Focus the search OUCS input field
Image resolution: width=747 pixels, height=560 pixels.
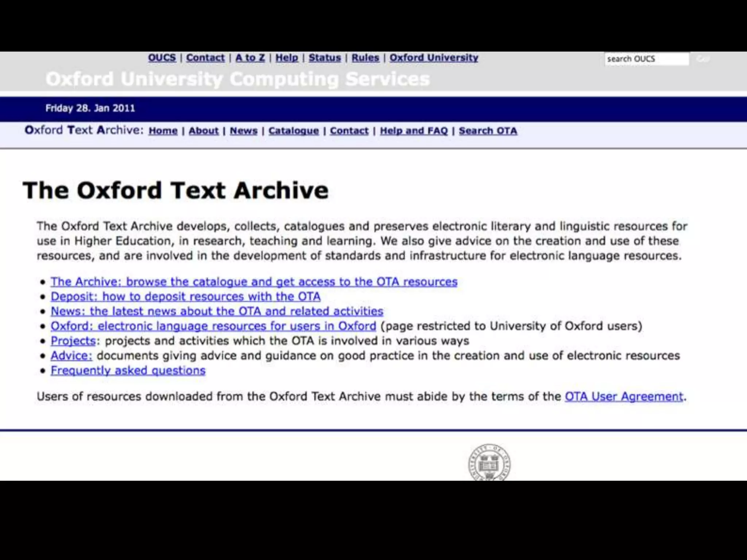(x=646, y=59)
